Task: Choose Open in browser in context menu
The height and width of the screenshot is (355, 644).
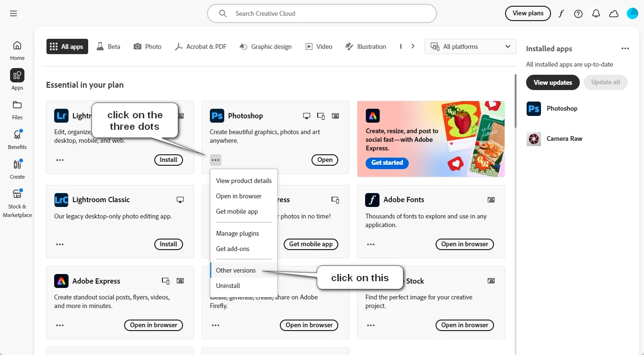Action: click(x=244, y=196)
